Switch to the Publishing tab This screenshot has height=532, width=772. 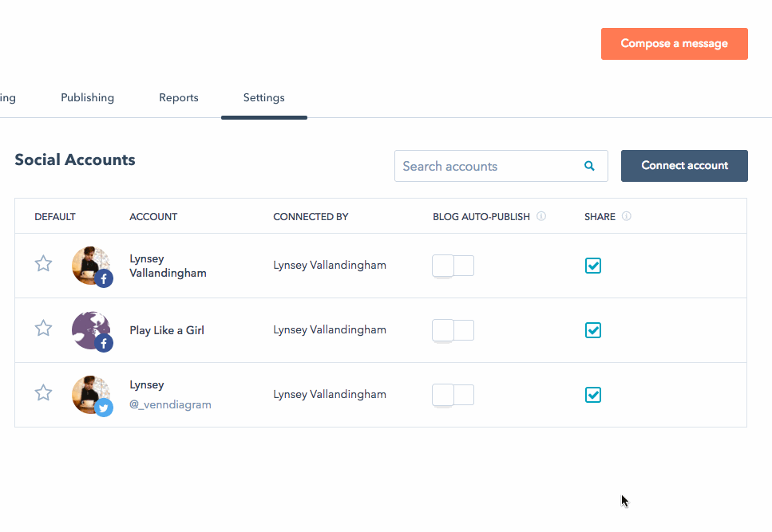point(87,97)
